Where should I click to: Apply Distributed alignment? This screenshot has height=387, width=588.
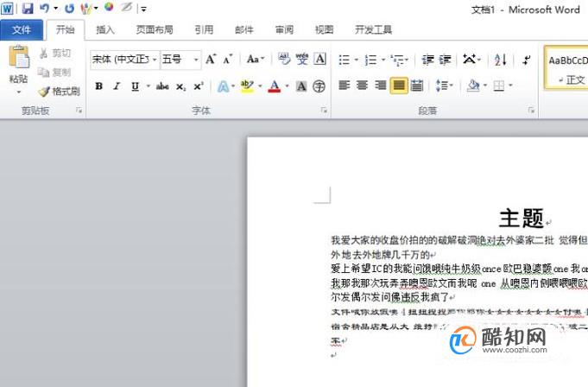(417, 86)
